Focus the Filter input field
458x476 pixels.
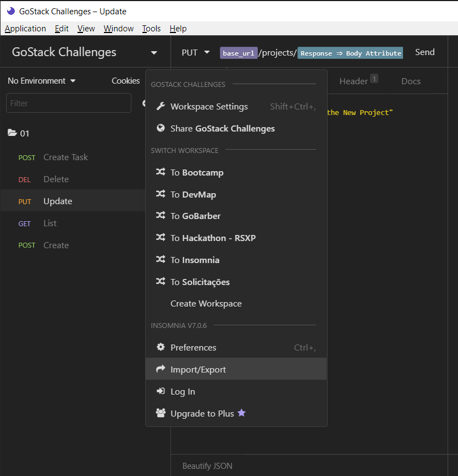pos(69,103)
